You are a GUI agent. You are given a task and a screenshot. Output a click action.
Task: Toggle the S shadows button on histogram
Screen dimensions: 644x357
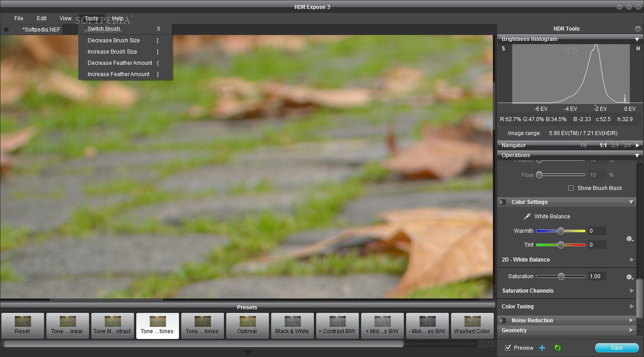(503, 49)
